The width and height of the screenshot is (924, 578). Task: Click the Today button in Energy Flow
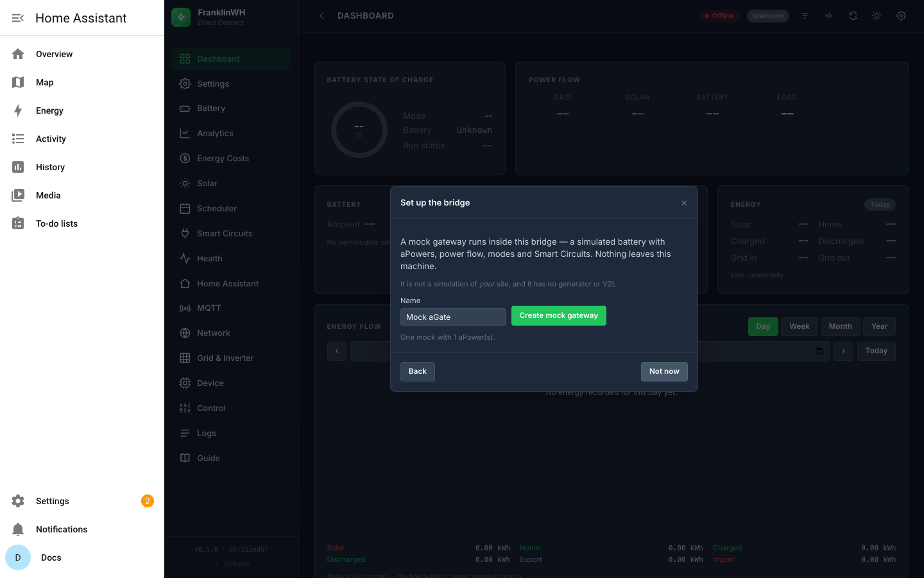tap(877, 351)
